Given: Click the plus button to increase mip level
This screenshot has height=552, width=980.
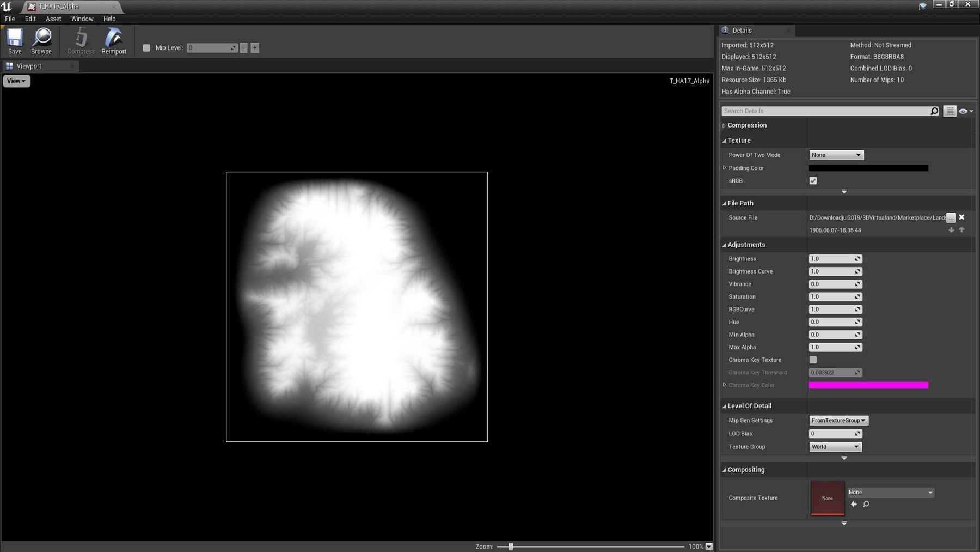Looking at the screenshot, I should click(255, 48).
